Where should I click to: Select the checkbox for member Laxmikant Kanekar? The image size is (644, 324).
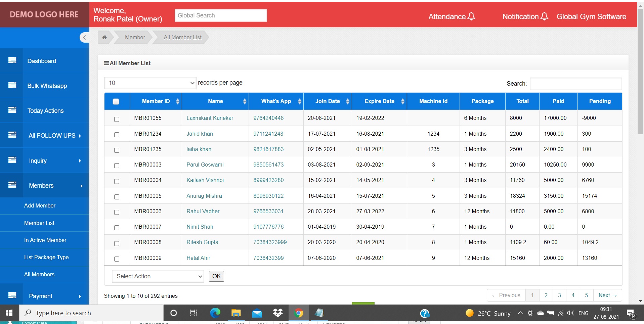point(117,119)
